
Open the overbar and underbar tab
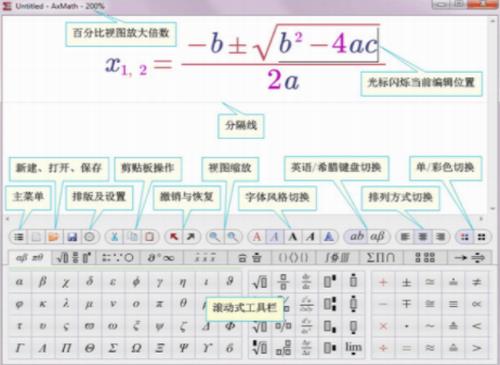tap(249, 258)
